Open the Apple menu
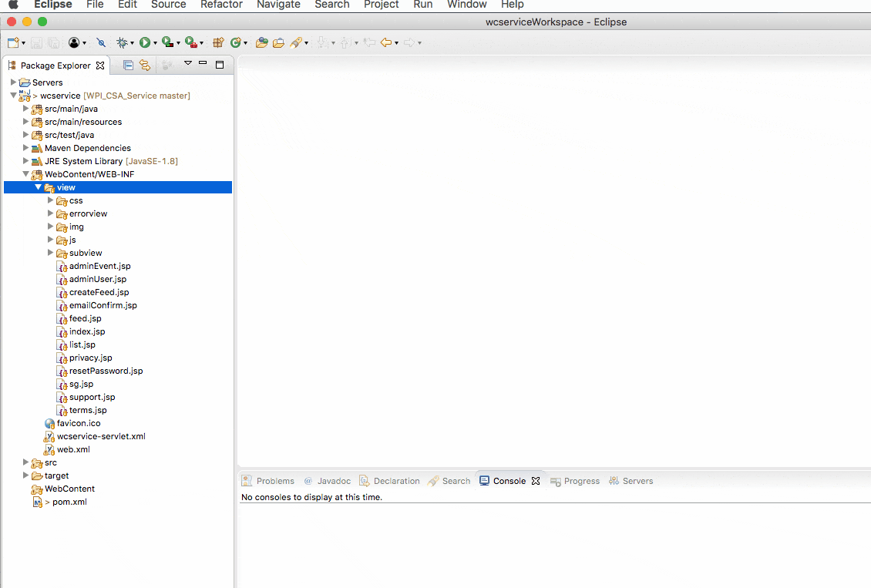 coord(13,5)
